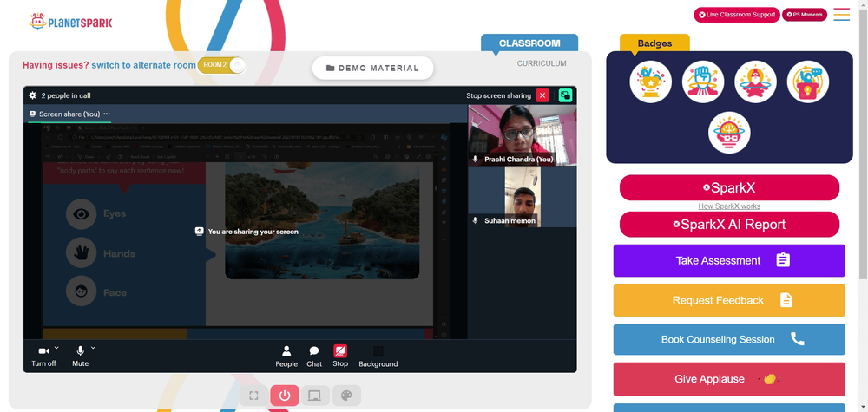Viewport: 868px width, 412px height.
Task: Open How SparkX works link
Action: pos(729,206)
